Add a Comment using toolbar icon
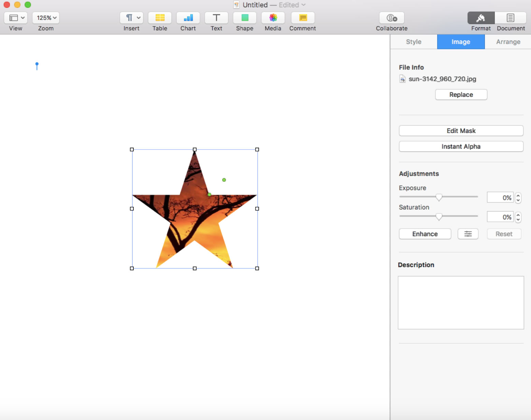Screen dimensions: 531x420 (303, 18)
